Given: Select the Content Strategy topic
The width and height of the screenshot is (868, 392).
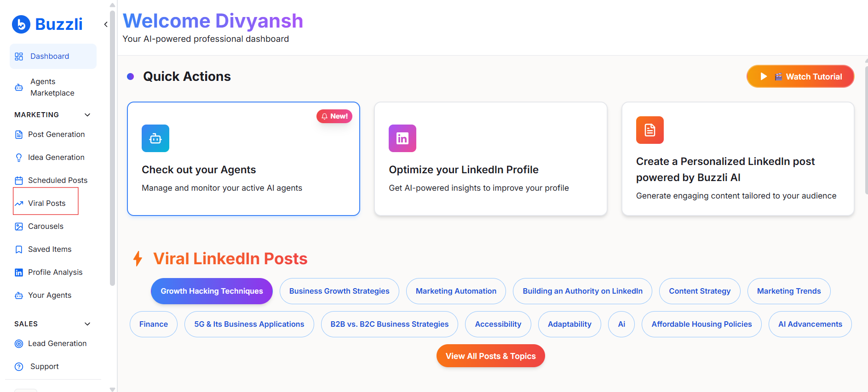Looking at the screenshot, I should (x=700, y=291).
